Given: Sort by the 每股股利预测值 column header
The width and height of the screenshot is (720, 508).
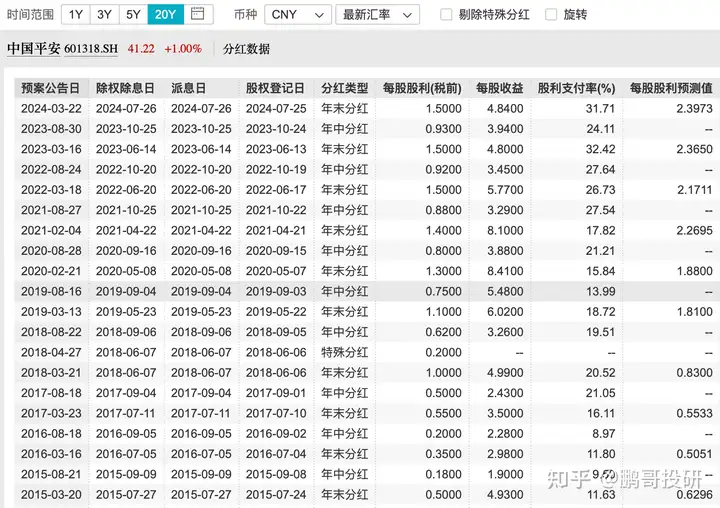Looking at the screenshot, I should coord(671,88).
